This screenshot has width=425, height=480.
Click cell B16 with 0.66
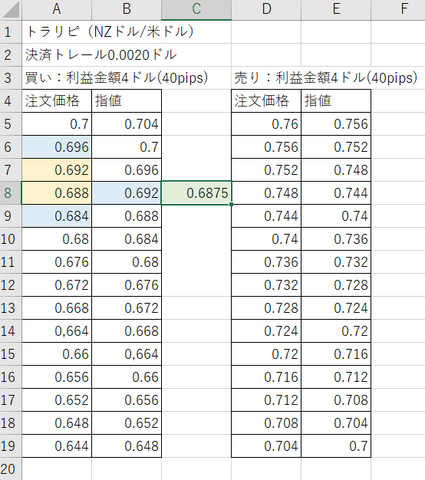[127, 377]
